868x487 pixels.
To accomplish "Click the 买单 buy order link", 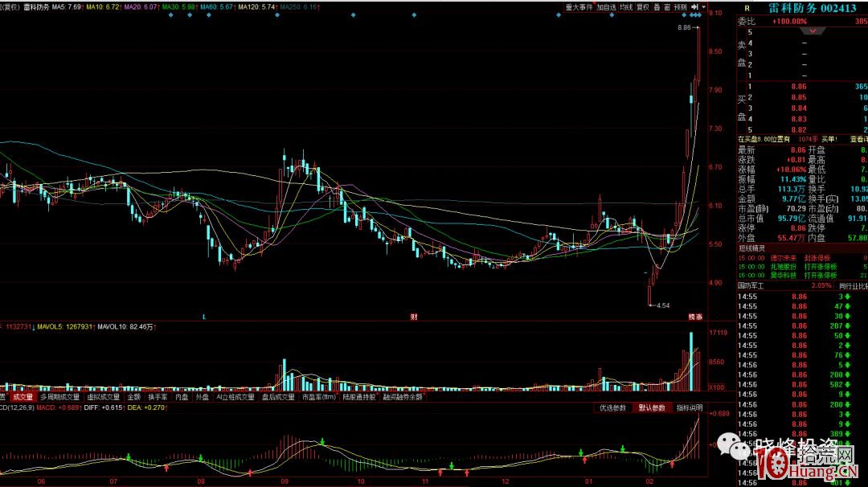I will pyautogui.click(x=829, y=140).
